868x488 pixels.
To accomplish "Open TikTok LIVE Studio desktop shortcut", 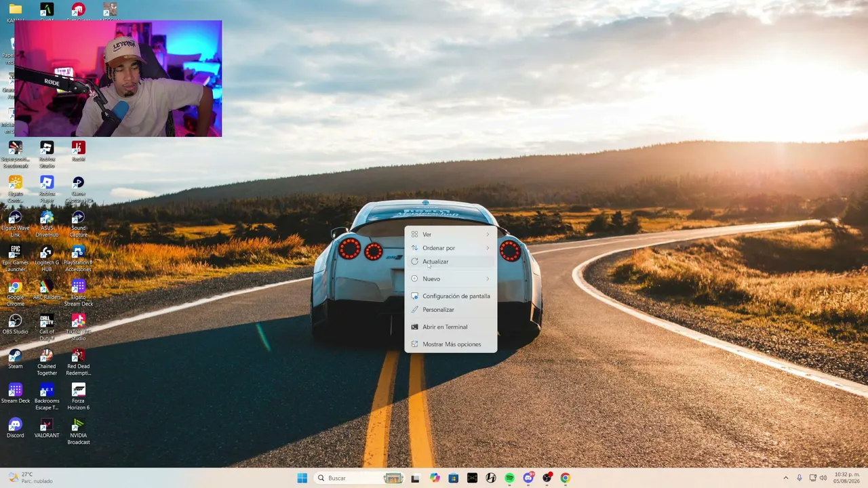I will pyautogui.click(x=79, y=328).
